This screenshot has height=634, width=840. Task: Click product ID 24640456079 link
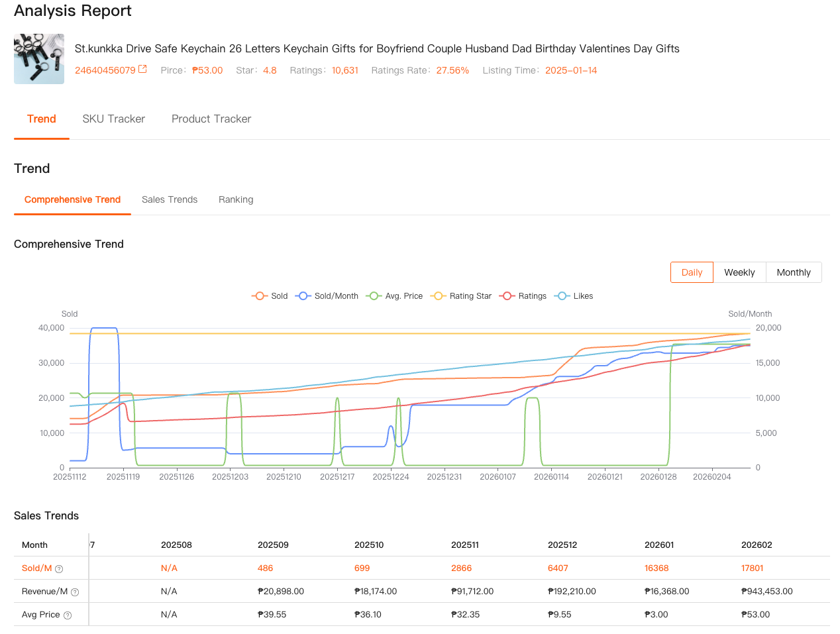pyautogui.click(x=105, y=70)
